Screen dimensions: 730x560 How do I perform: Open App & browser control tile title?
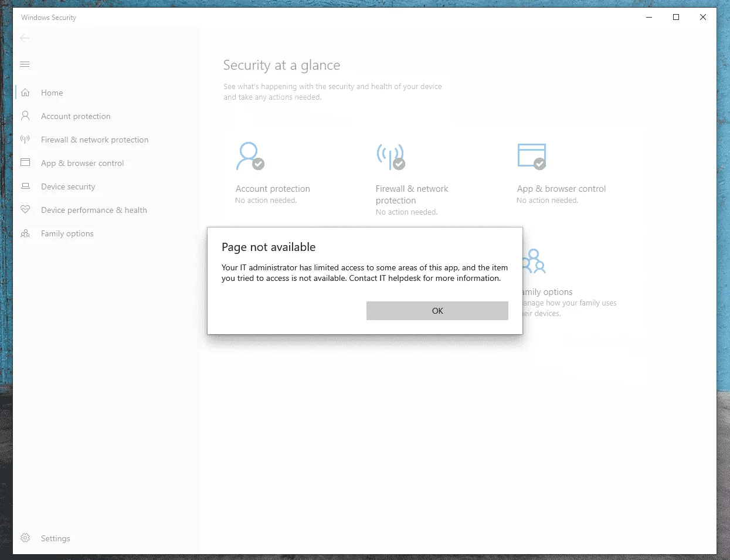[561, 189]
